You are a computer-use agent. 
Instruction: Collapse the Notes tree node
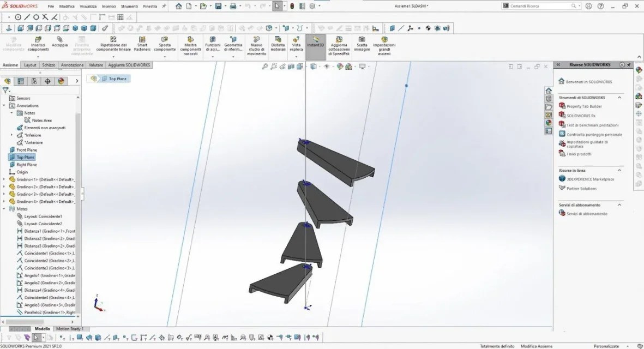[11, 113]
